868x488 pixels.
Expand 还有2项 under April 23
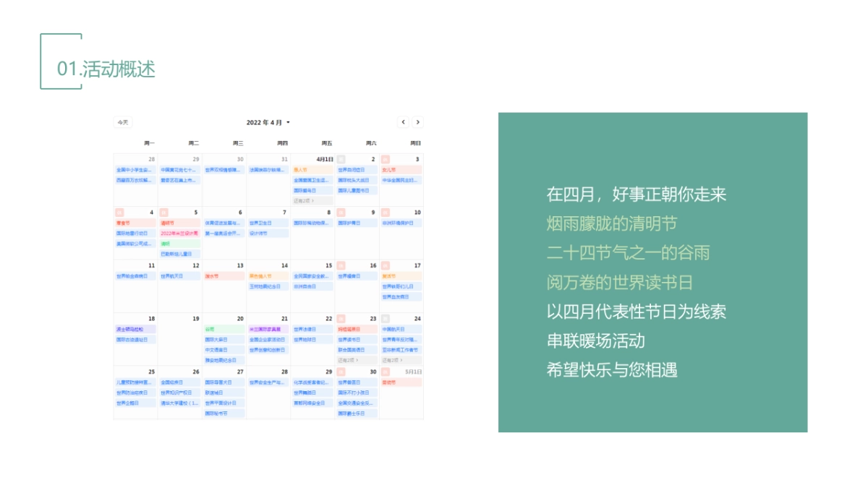tap(346, 359)
